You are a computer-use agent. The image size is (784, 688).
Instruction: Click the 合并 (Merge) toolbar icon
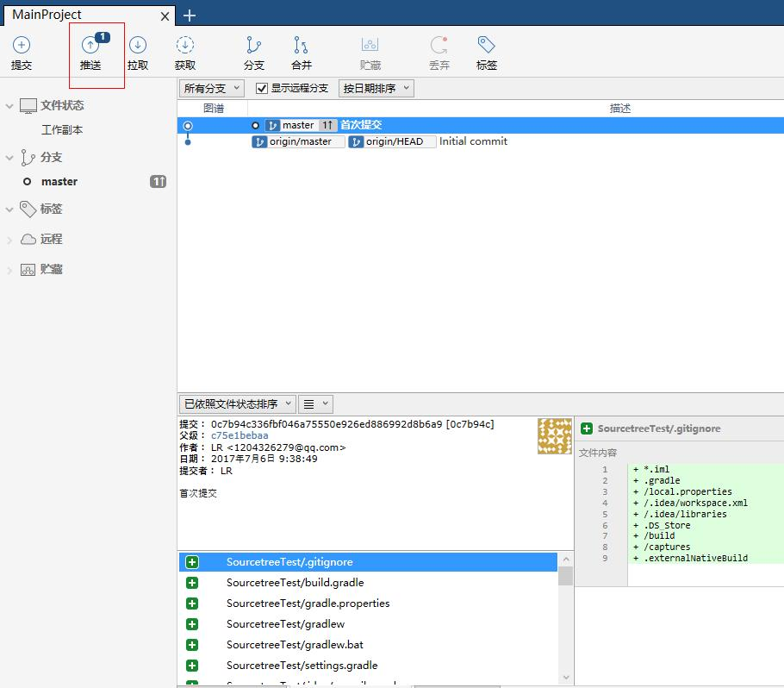click(x=301, y=45)
